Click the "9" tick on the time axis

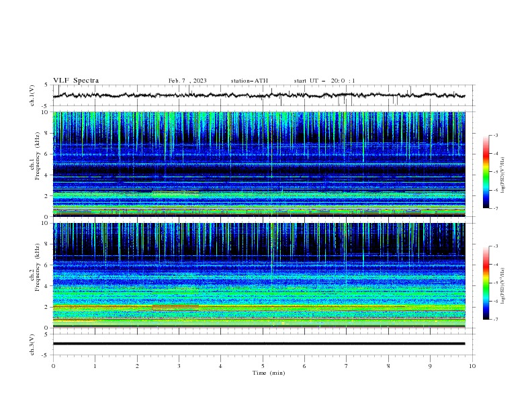(x=430, y=366)
